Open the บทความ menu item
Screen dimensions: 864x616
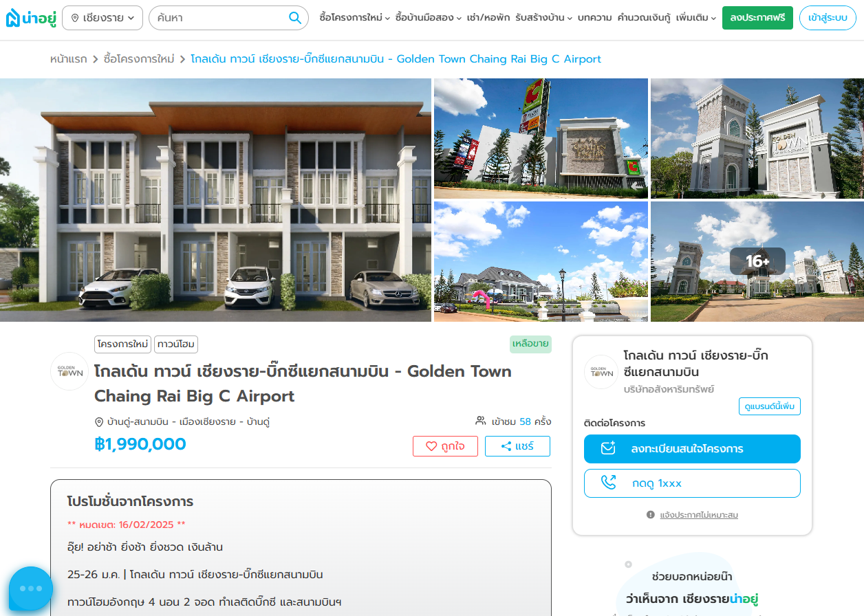(595, 18)
